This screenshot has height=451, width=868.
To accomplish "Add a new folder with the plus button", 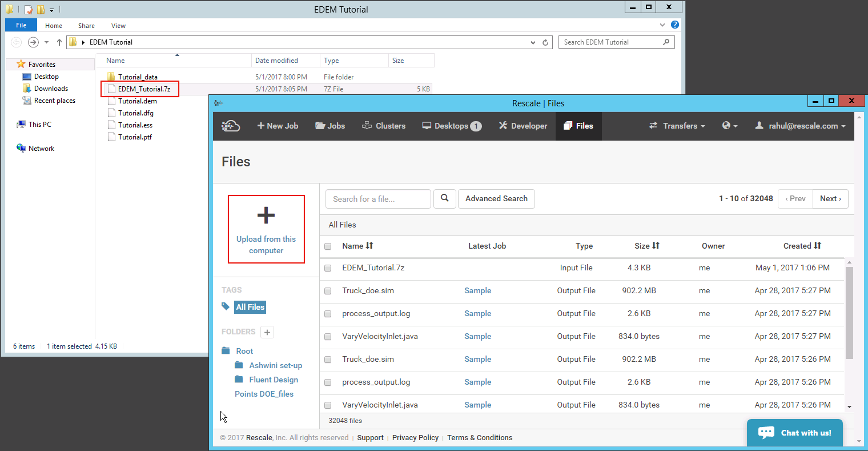I will 267,332.
